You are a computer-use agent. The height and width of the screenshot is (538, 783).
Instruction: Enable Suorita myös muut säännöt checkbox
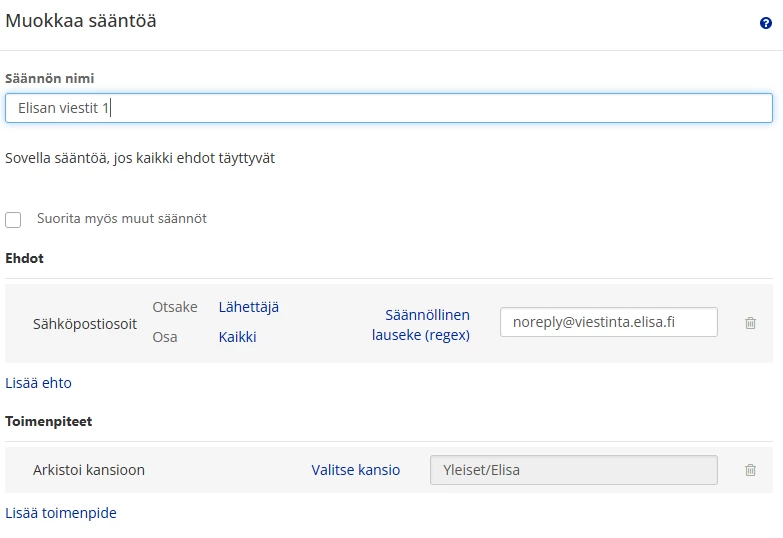tap(13, 220)
